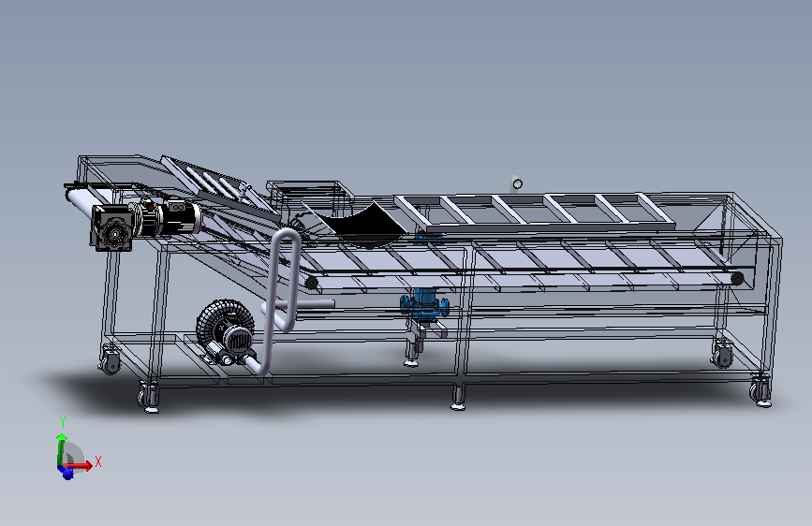Click the blue Z axis of the orientation triad
812x526 pixels.
66,472
